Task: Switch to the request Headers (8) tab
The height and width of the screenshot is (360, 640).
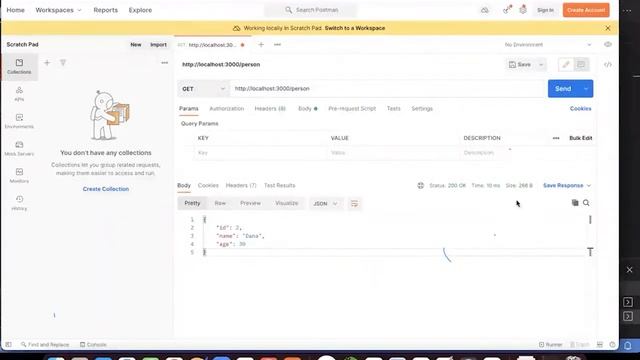Action: pos(270,109)
